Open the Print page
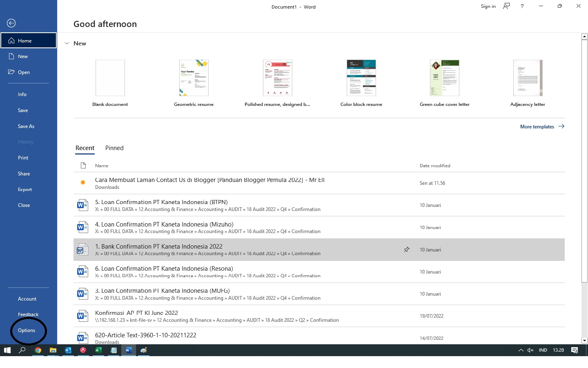Screen dimensions: 588x368 (29, 158)
